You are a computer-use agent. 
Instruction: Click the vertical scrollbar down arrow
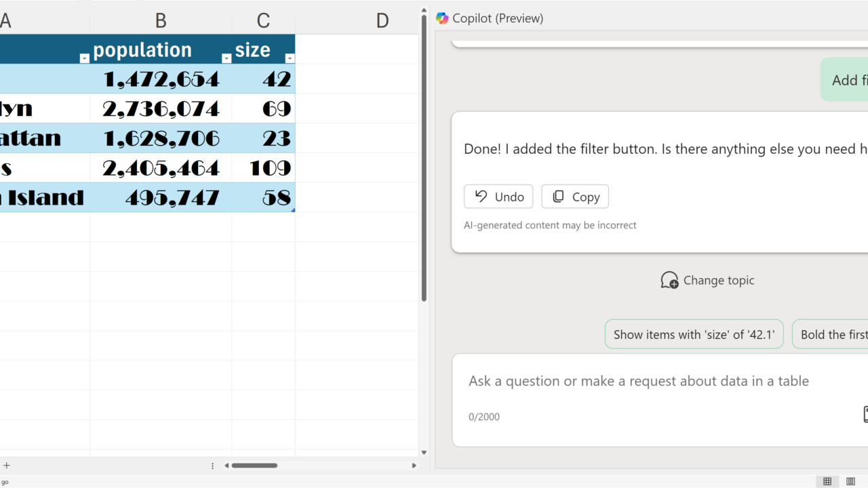tap(424, 453)
